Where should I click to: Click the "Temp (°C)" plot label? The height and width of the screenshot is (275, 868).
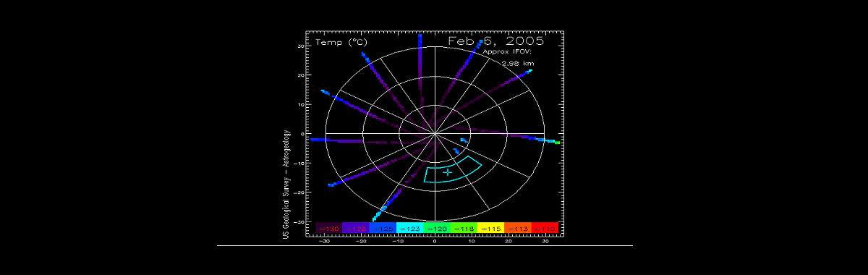tap(341, 43)
